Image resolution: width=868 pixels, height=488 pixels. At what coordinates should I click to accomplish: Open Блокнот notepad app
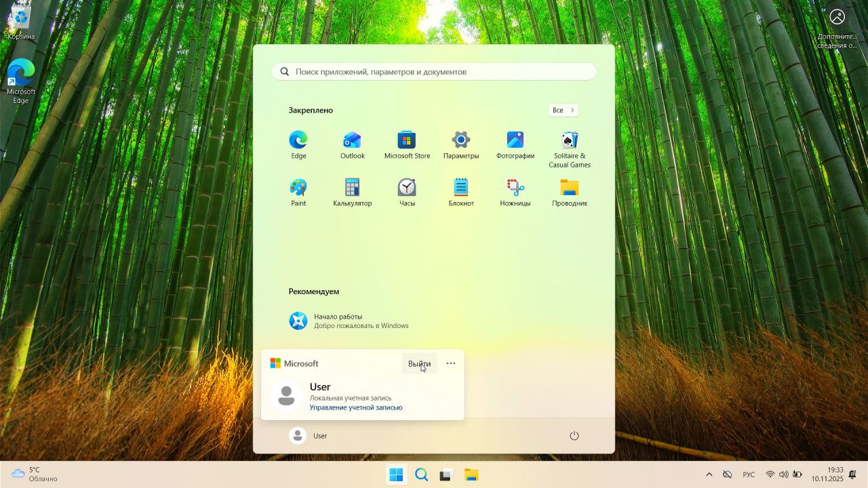pyautogui.click(x=461, y=192)
